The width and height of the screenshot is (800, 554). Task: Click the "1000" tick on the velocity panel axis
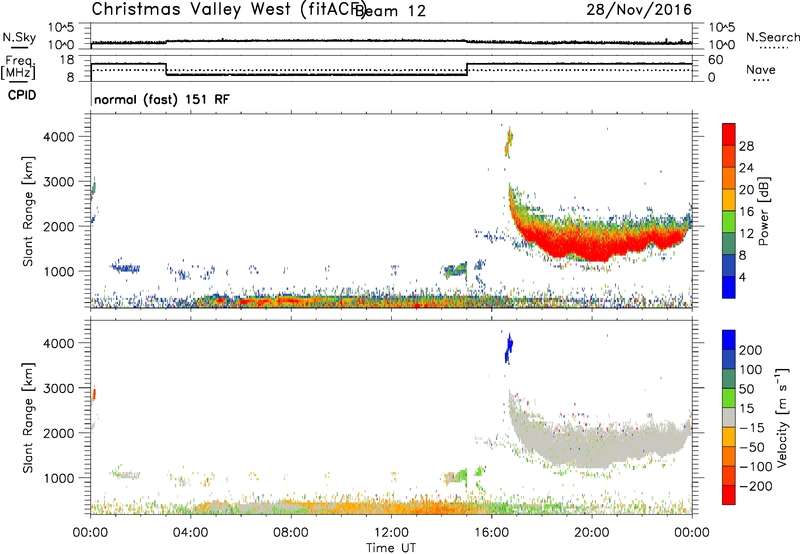coord(58,478)
